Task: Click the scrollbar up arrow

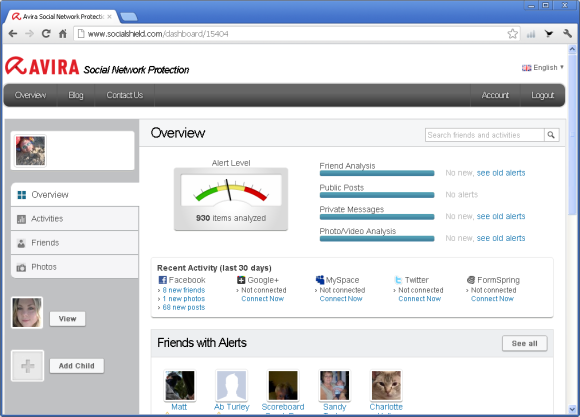Action: click(x=572, y=49)
